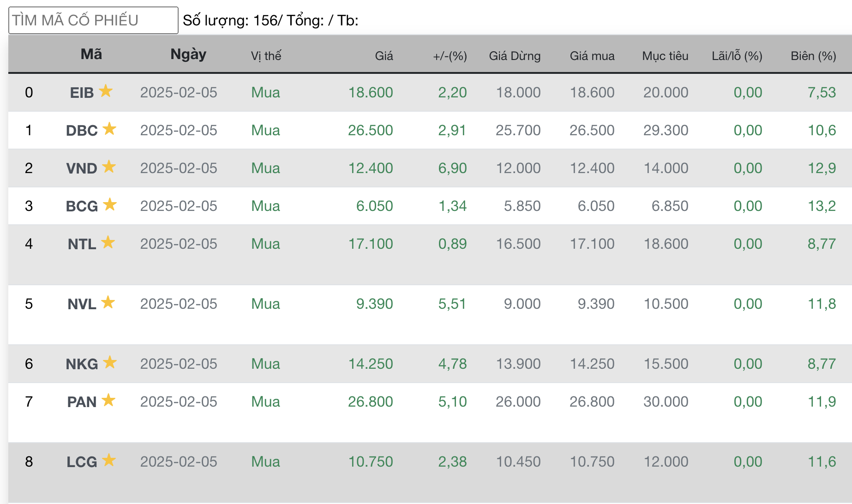
Task: Open the EIB ticker link
Action: point(82,93)
